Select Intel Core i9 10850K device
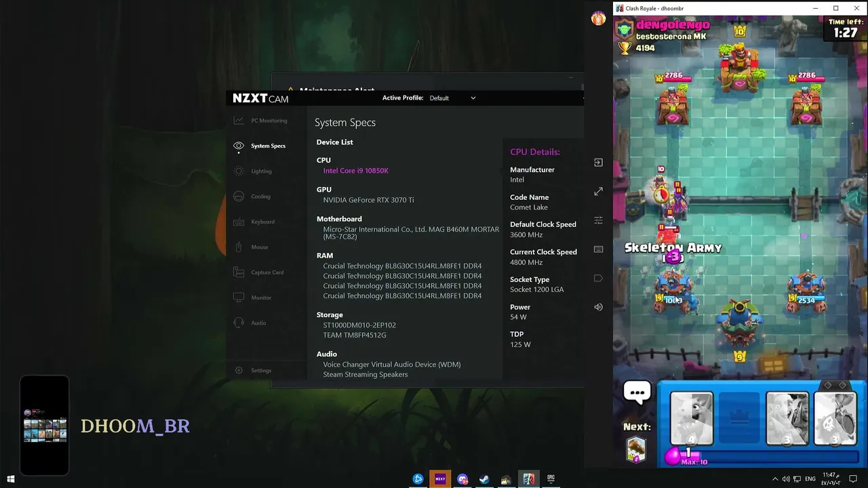This screenshot has width=868, height=488. [x=356, y=171]
